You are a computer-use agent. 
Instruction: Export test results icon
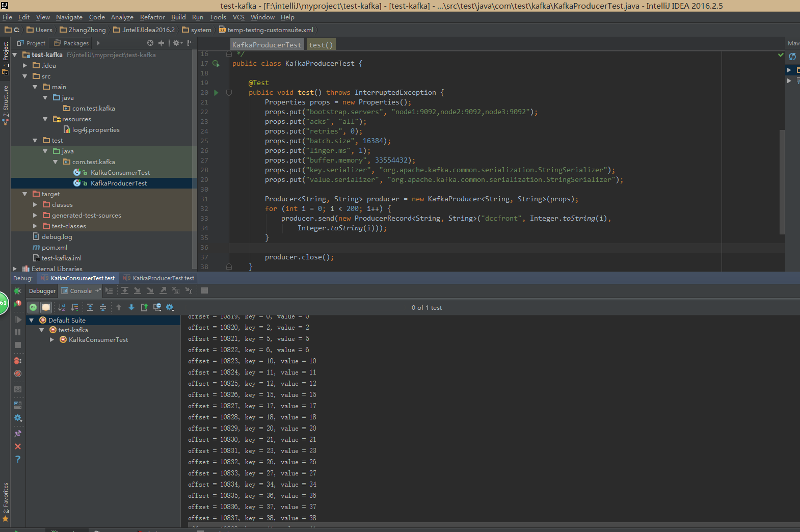point(144,307)
